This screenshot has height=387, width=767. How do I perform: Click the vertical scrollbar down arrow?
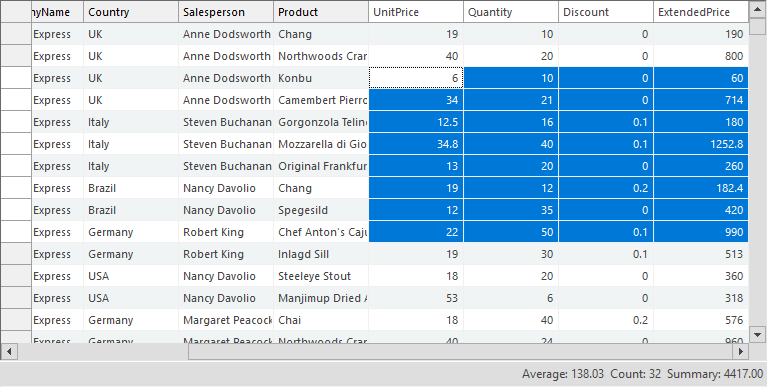point(758,335)
